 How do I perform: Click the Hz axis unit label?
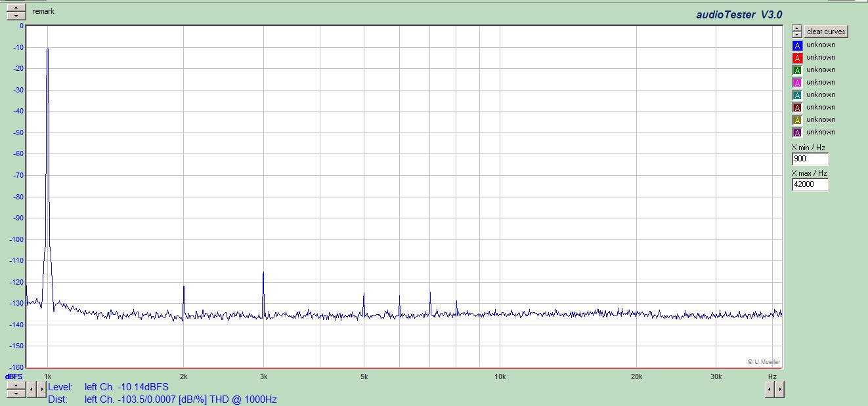pyautogui.click(x=772, y=376)
